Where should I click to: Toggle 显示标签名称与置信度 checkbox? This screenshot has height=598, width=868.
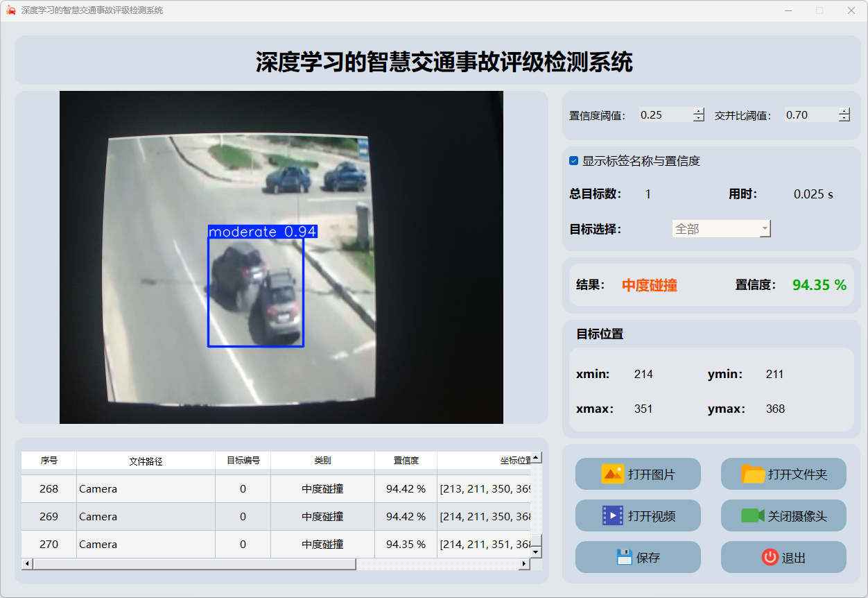[x=574, y=161]
